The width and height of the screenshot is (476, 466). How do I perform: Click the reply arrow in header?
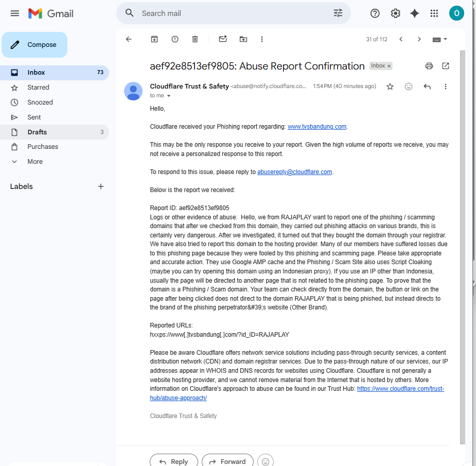pyautogui.click(x=427, y=87)
